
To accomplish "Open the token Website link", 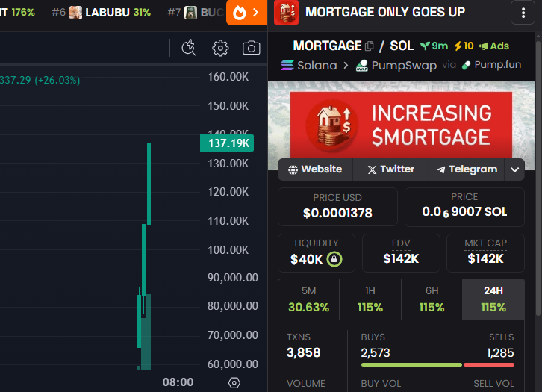I will [315, 169].
